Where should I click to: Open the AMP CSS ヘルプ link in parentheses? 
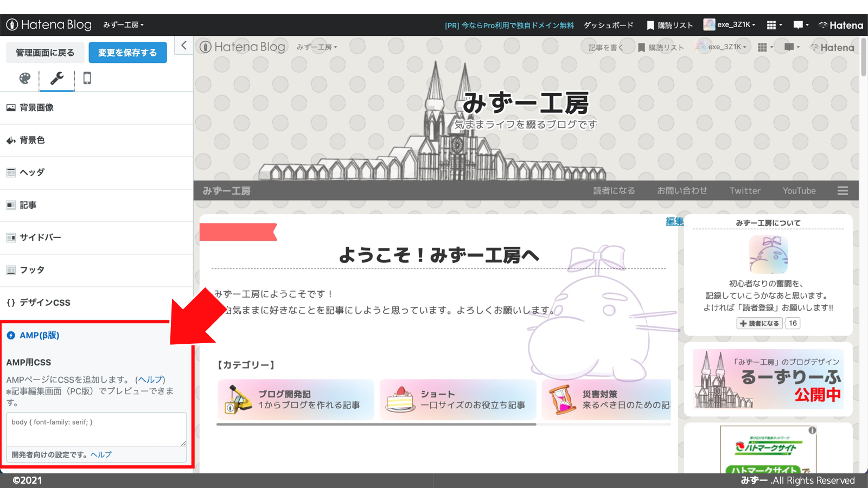(x=150, y=380)
